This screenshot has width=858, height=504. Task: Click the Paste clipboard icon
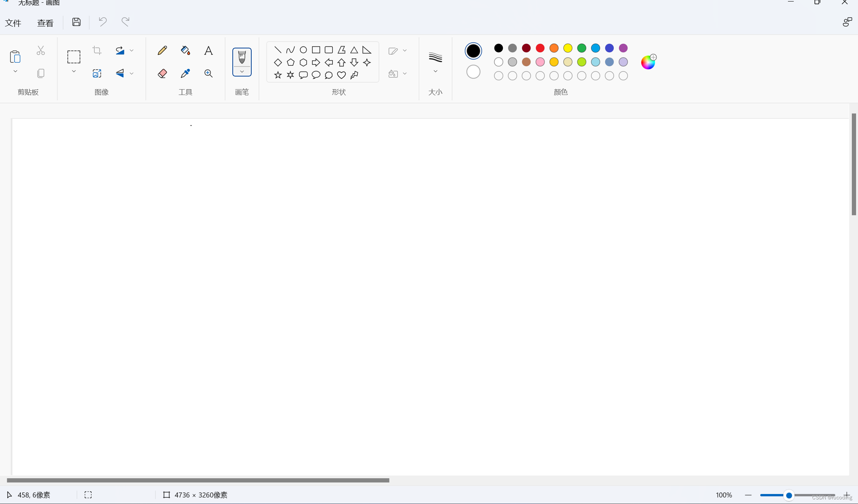15,57
